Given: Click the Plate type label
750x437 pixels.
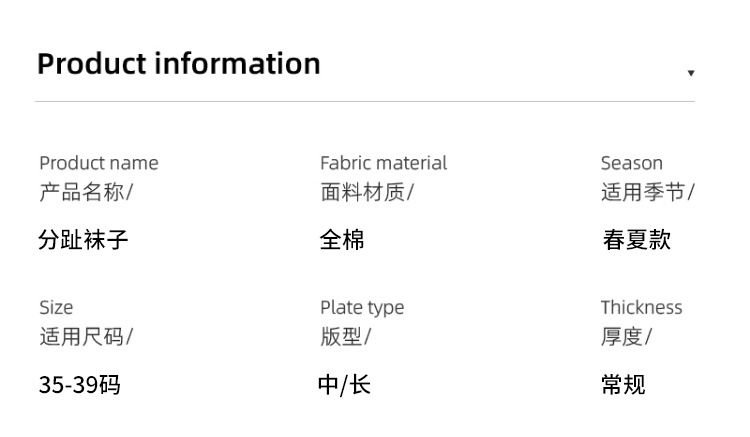Looking at the screenshot, I should coord(362,308).
